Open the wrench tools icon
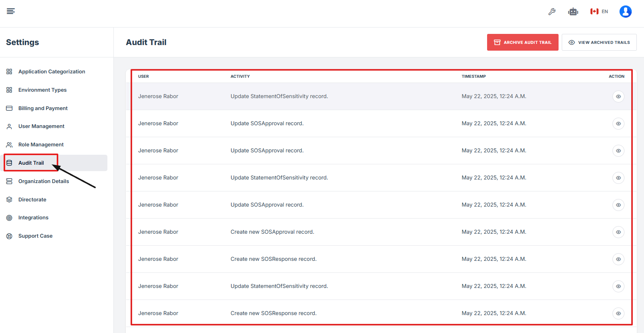 tap(552, 12)
